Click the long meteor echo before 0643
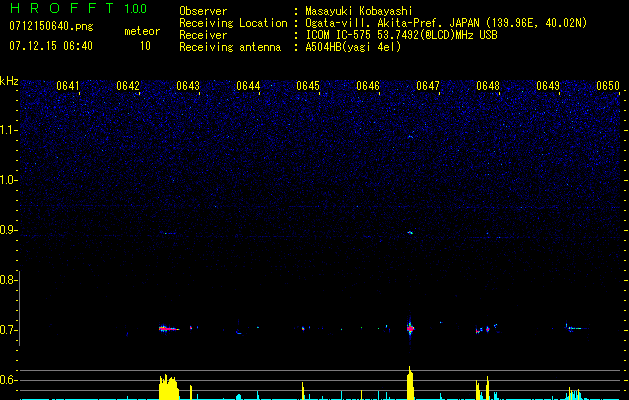 tap(168, 329)
